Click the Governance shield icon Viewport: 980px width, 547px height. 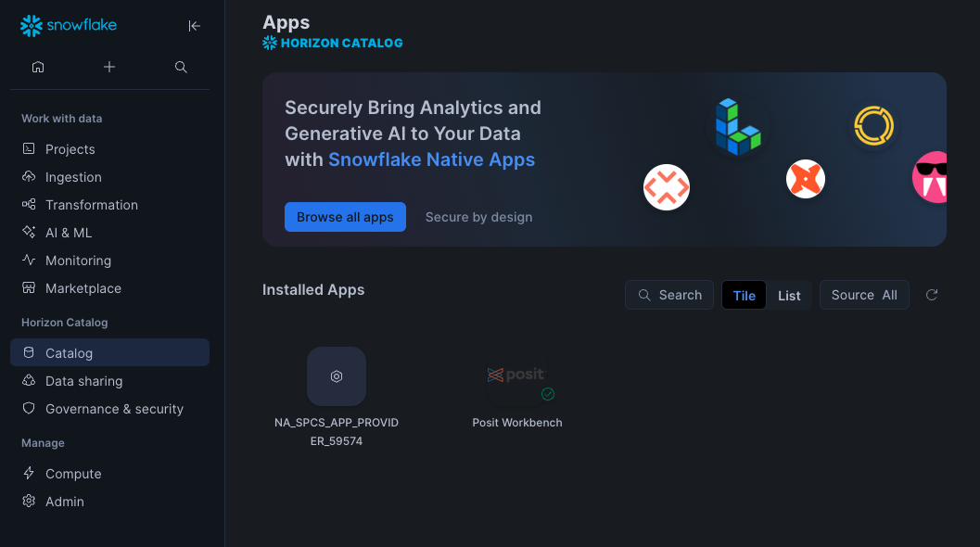coord(29,408)
